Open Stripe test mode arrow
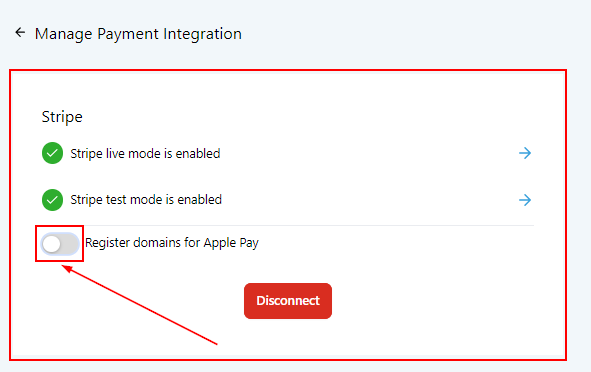The height and width of the screenshot is (372, 591). pyautogui.click(x=525, y=200)
